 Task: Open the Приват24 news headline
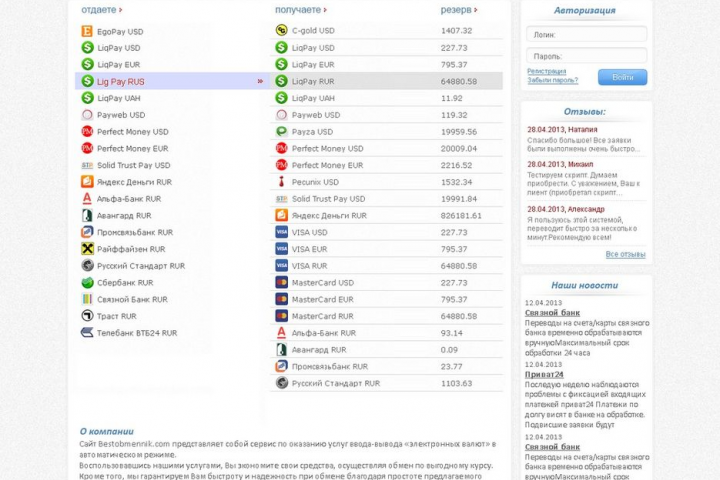(544, 374)
